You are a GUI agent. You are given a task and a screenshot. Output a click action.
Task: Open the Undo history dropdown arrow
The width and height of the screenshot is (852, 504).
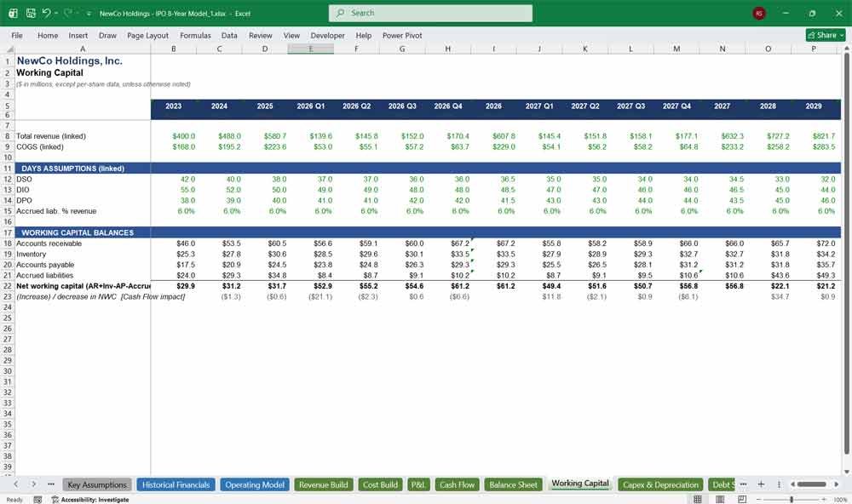point(56,14)
